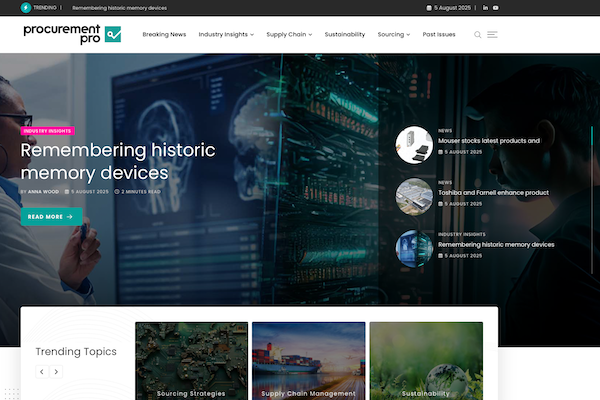Open the hamburger side menu icon
This screenshot has height=400, width=600.
click(x=492, y=35)
